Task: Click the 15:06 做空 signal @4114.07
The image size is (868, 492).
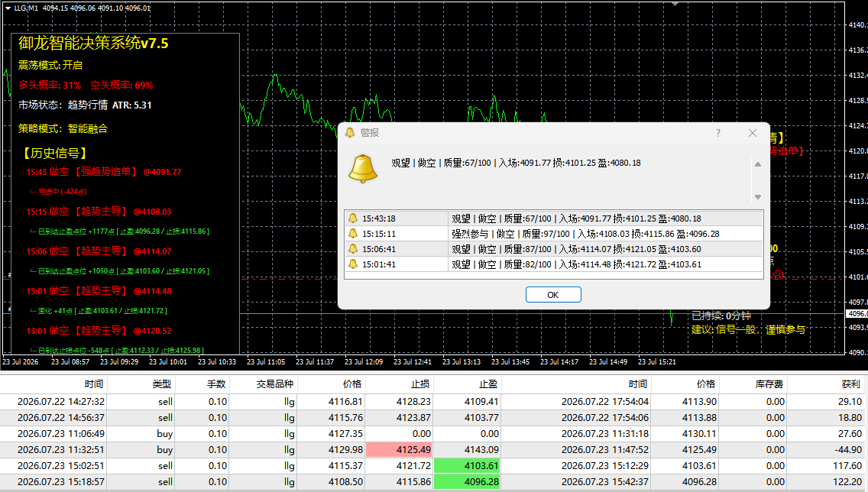Action: click(x=99, y=251)
